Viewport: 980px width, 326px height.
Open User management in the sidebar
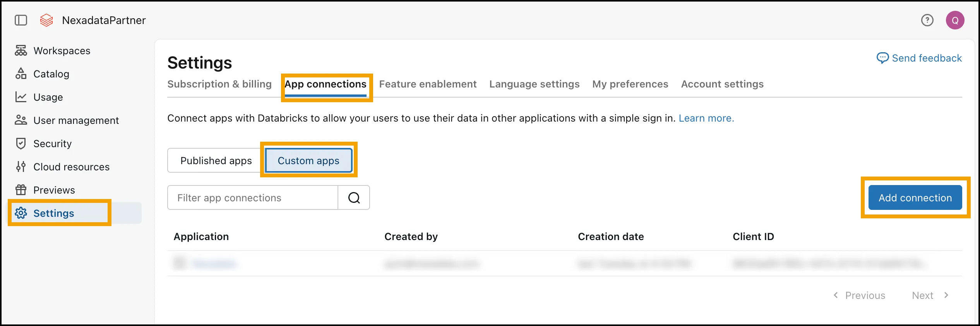pos(76,120)
